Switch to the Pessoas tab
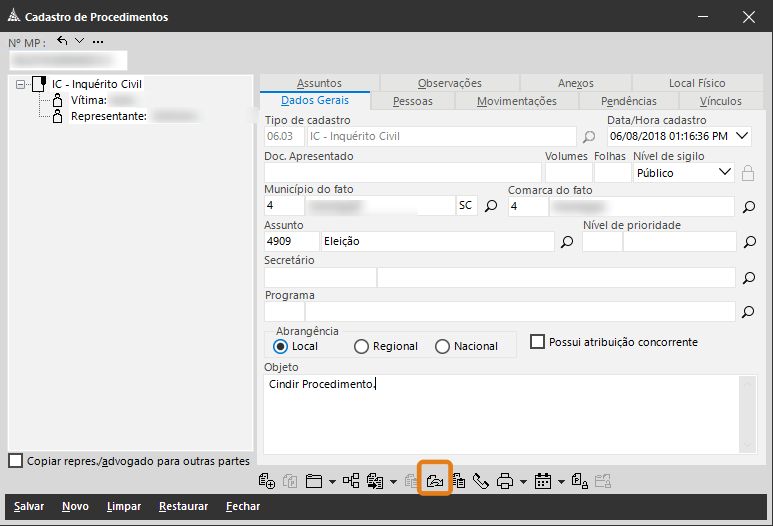 [413, 101]
